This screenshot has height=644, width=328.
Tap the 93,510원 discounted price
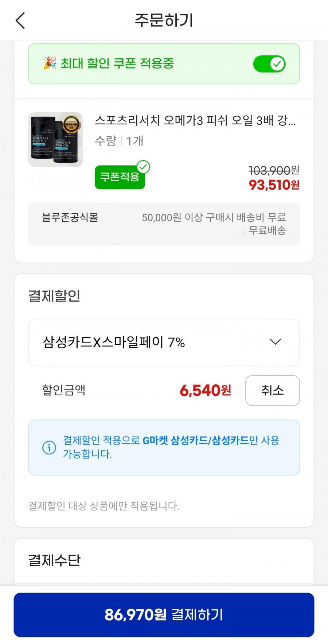[x=274, y=185]
